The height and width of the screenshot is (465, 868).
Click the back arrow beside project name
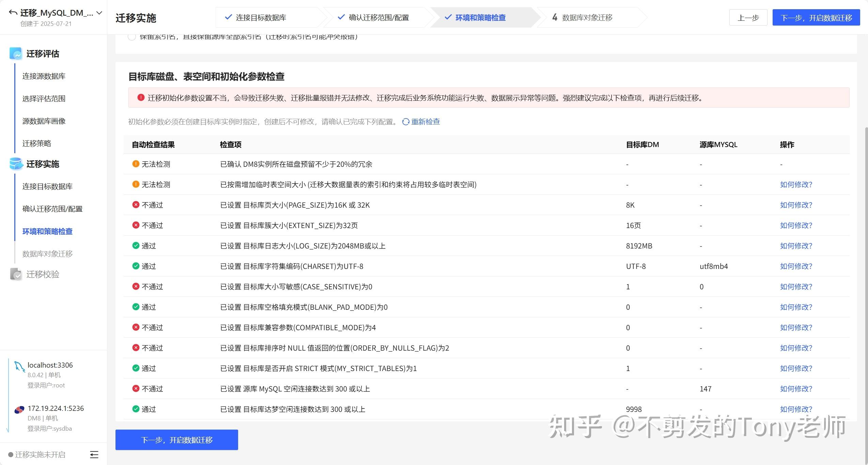13,13
